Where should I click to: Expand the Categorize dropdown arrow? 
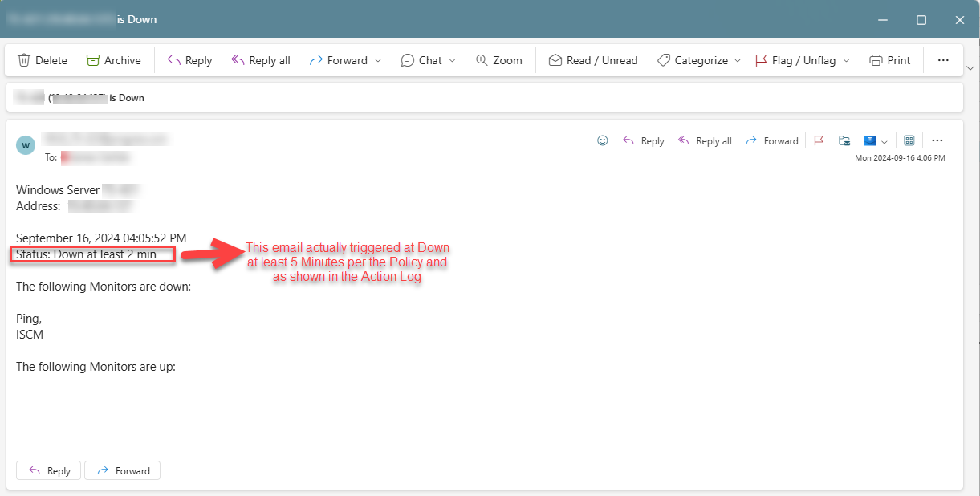(x=738, y=60)
